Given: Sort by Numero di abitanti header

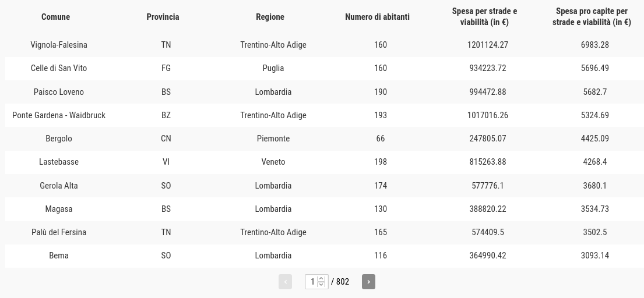Looking at the screenshot, I should pos(377,17).
